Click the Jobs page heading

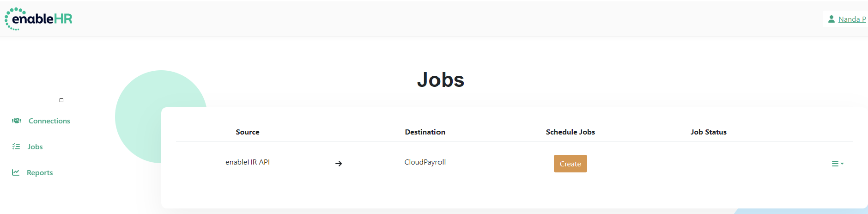click(441, 80)
